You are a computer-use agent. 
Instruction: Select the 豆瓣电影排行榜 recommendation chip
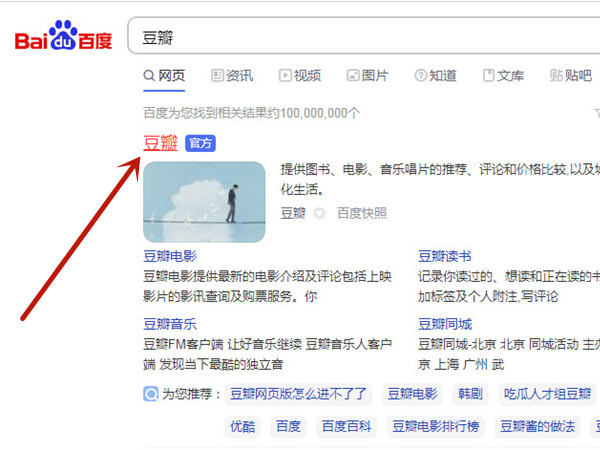tap(435, 426)
